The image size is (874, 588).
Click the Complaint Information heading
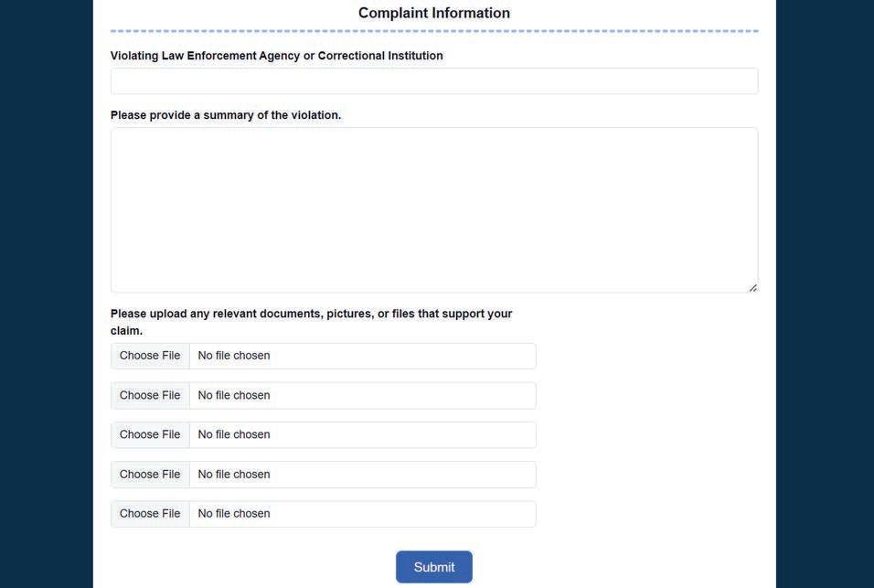pyautogui.click(x=433, y=13)
